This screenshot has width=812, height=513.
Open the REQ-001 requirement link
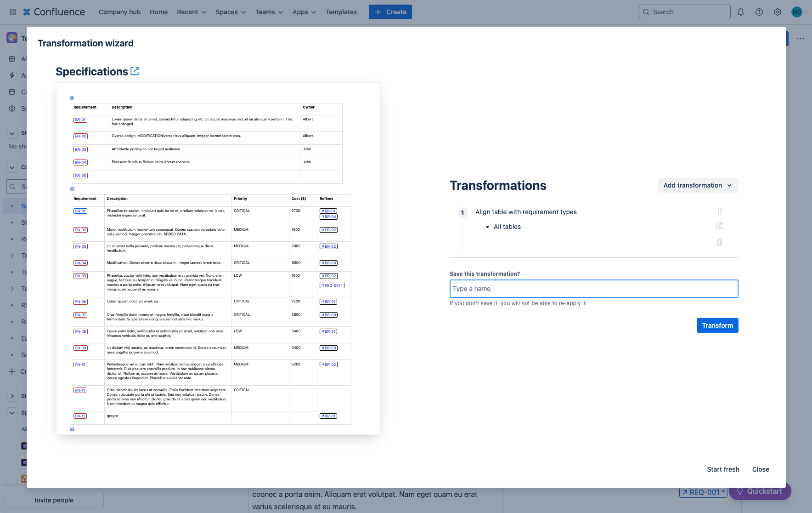click(x=703, y=492)
